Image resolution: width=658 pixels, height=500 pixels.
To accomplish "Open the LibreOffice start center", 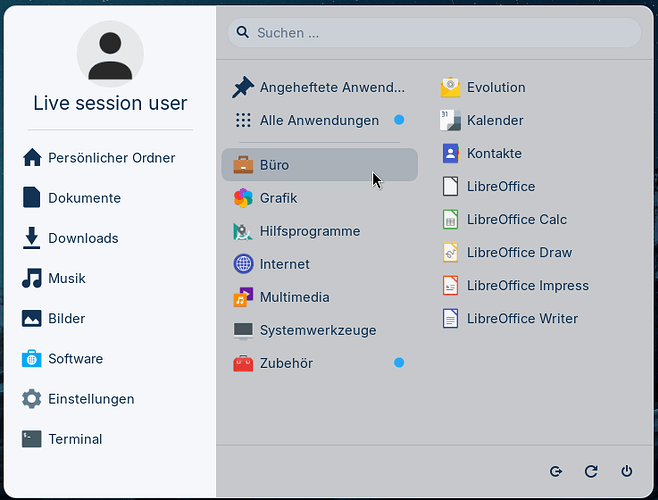I will pos(489,186).
